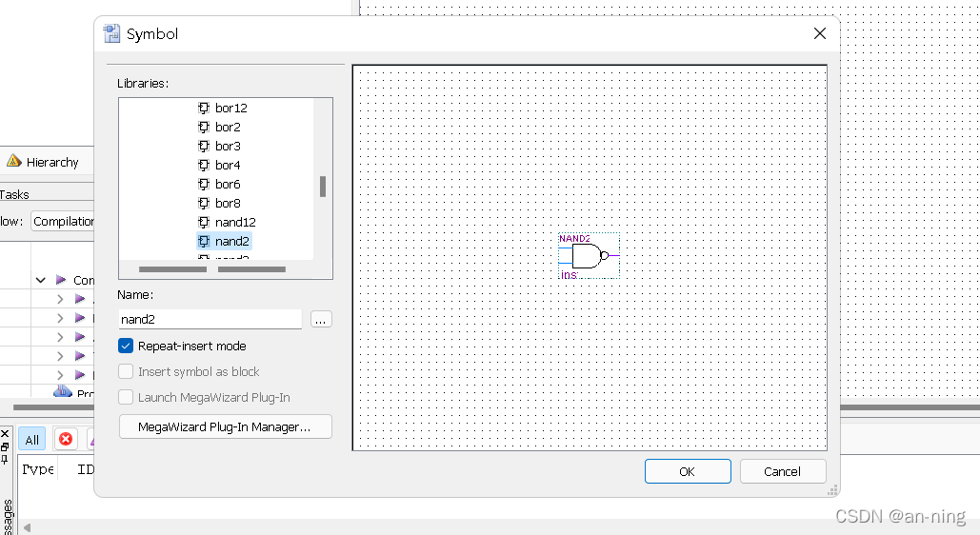980x535 pixels.
Task: Expand the third sub-task under Compile Design
Action: tap(60, 337)
